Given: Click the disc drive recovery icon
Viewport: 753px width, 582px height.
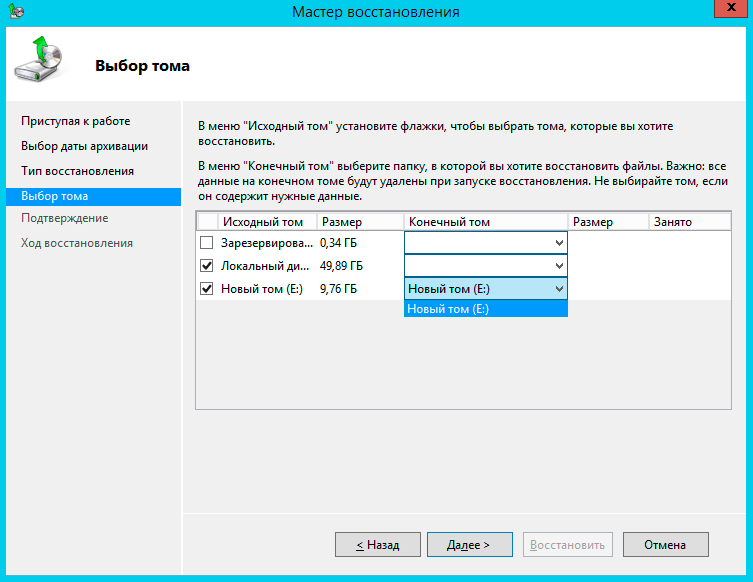Looking at the screenshot, I should pos(39,59).
